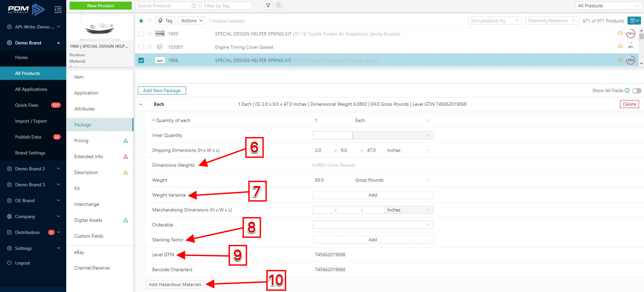Screen dimensions: 644x292
Task: Check the box for product 1909
Action: tap(141, 34)
